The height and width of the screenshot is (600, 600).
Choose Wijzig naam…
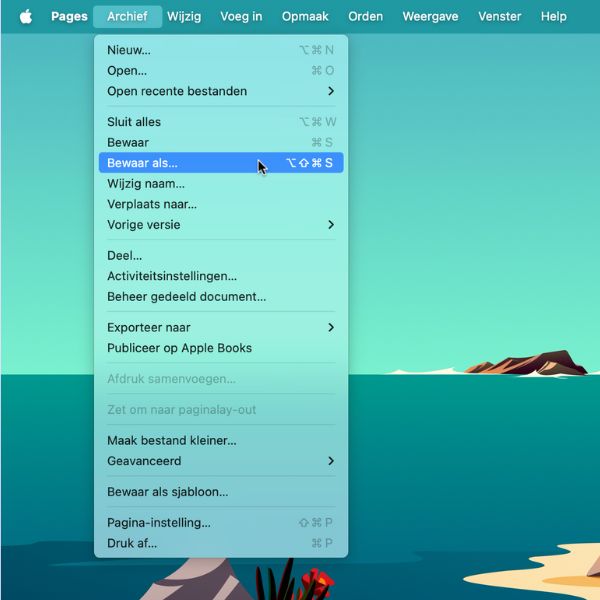pyautogui.click(x=221, y=184)
